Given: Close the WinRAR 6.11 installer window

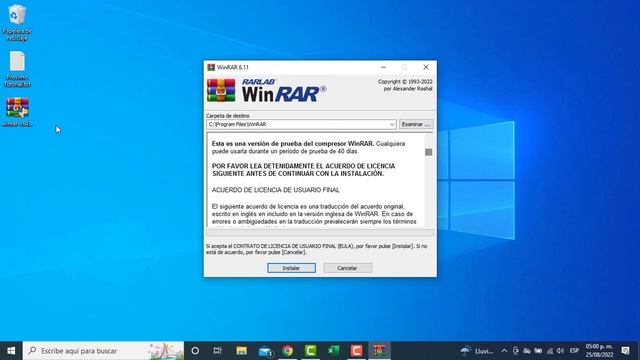Looking at the screenshot, I should [426, 67].
